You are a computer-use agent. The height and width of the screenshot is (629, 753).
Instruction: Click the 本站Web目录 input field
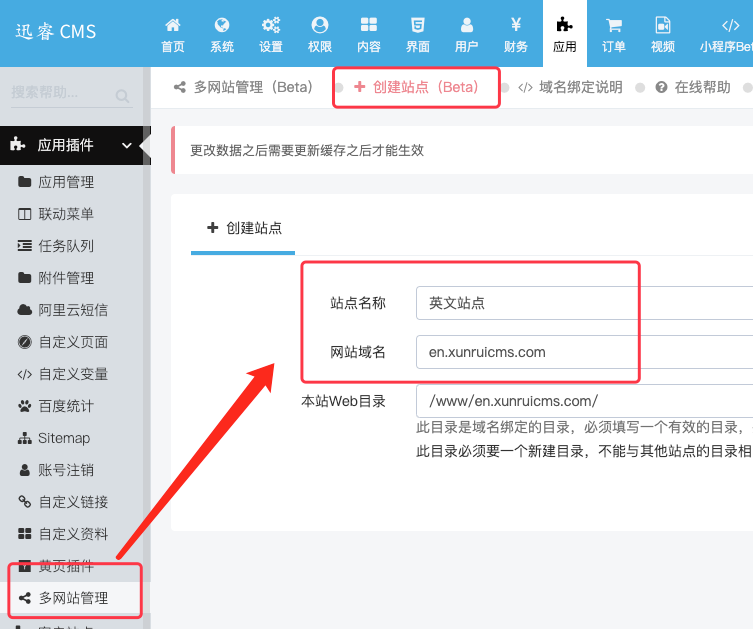[x=584, y=401]
